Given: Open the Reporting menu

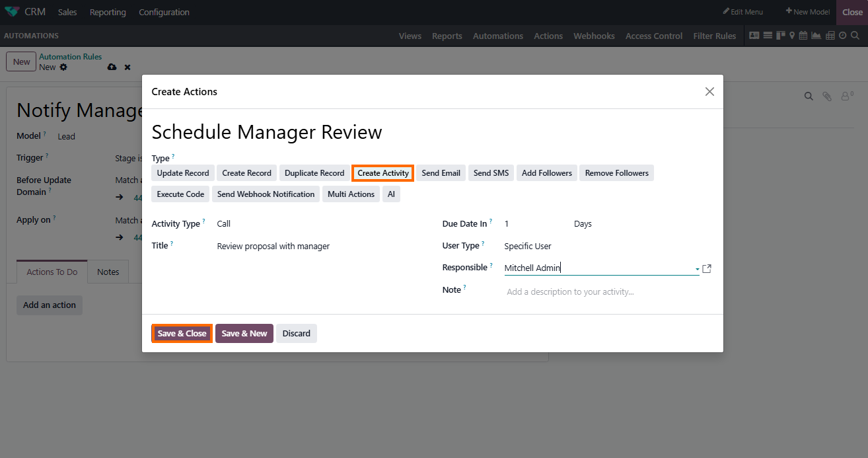Looking at the screenshot, I should [x=108, y=12].
